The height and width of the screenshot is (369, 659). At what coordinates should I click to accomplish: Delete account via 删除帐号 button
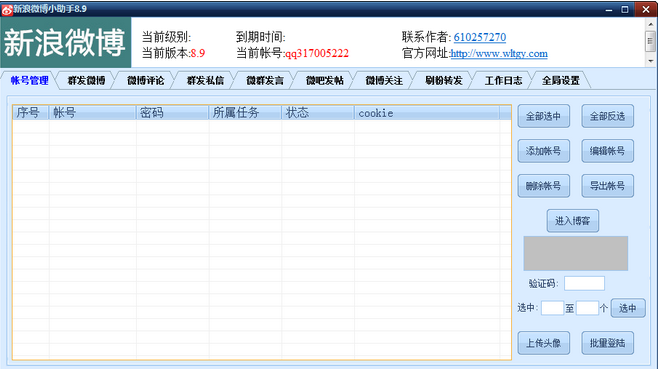(x=543, y=186)
